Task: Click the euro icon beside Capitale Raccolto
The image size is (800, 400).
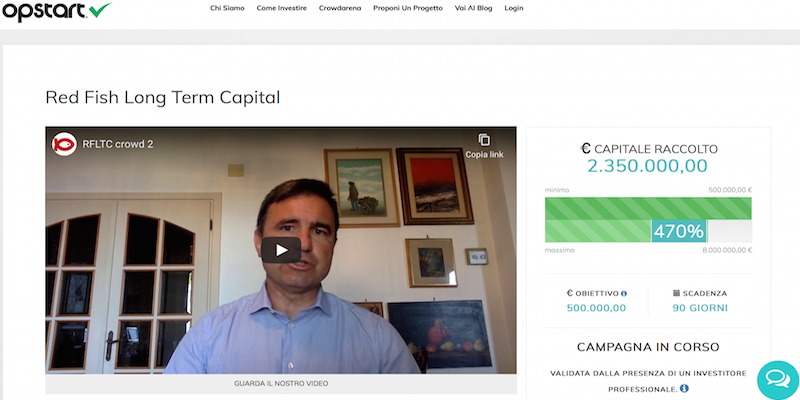Action: point(586,149)
